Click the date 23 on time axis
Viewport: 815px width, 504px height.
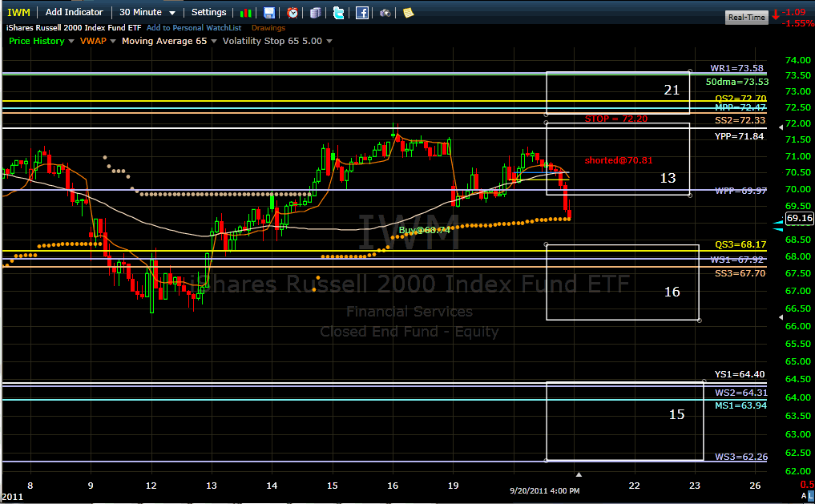pyautogui.click(x=695, y=486)
